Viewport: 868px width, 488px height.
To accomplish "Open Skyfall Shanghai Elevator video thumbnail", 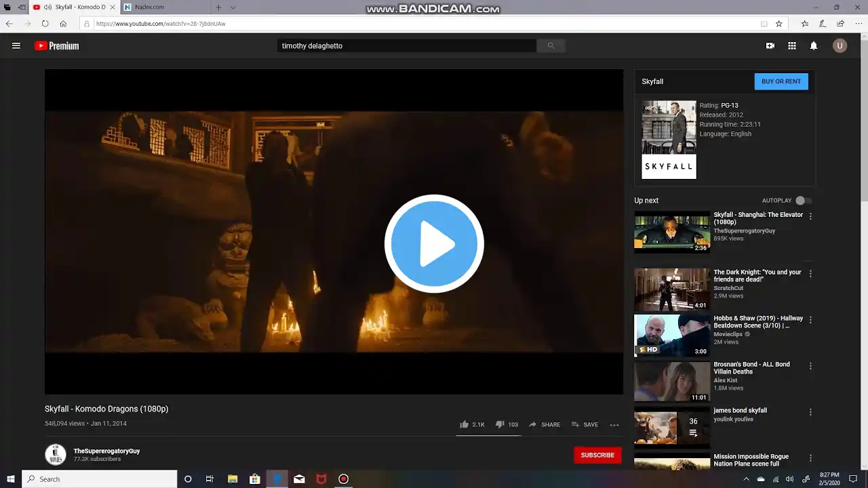I will pos(672,232).
